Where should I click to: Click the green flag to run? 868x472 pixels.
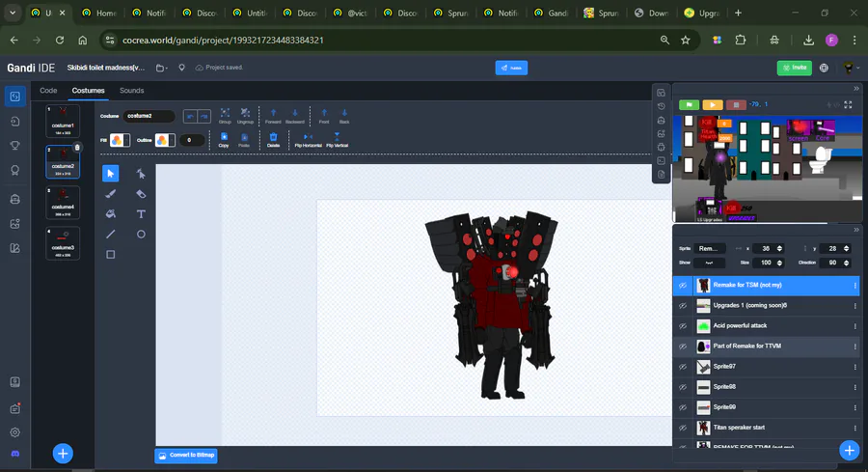pyautogui.click(x=689, y=104)
